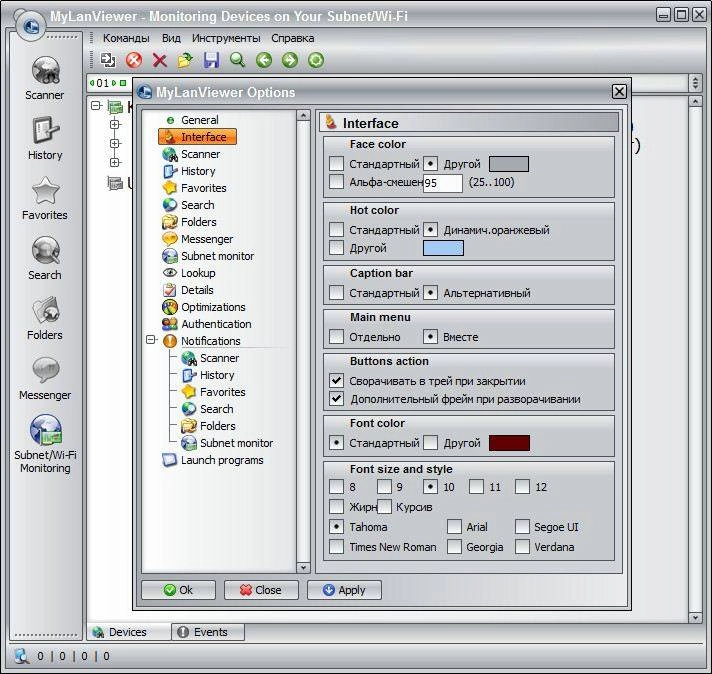
Task: Expand the third child node in device tree
Action: pos(115,162)
